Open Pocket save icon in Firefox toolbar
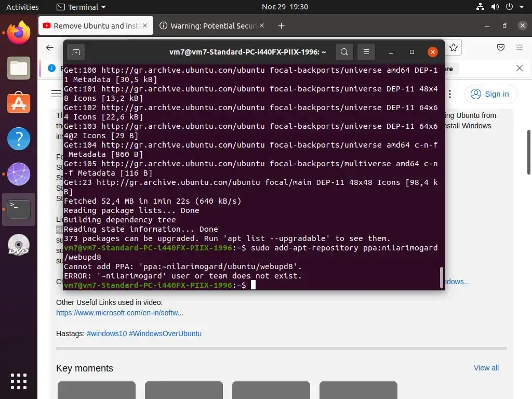 click(500, 47)
